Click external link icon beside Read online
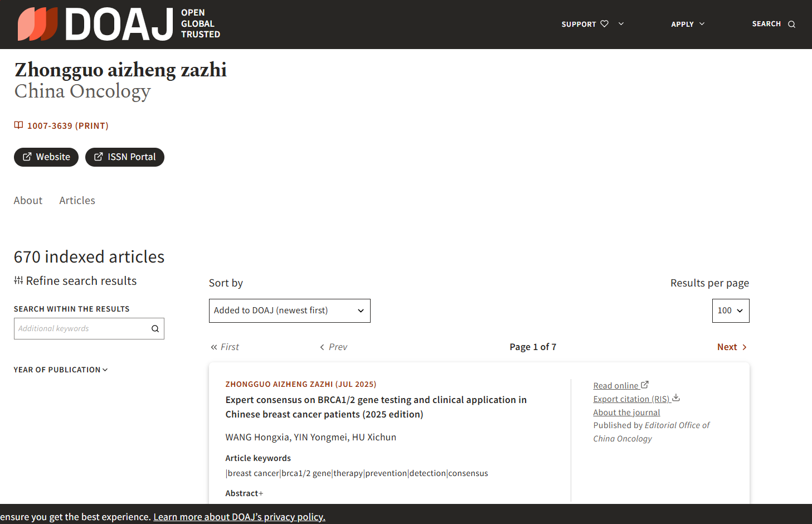812x524 pixels. 645,385
